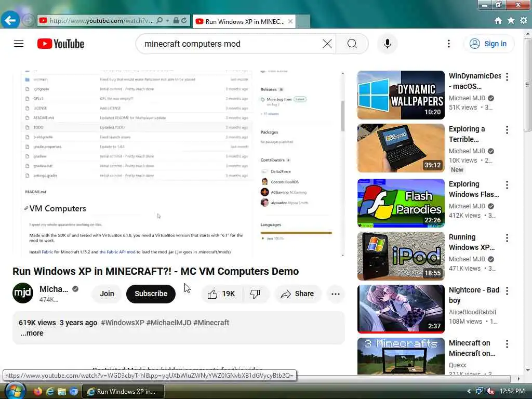Viewport: 532px width, 399px height.
Task: Click the browser Forward arrow button
Action: [28, 20]
